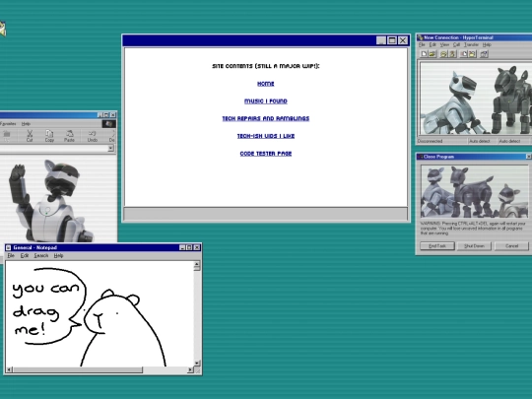This screenshot has width=532, height=399.
Task: Click Notepad vertical scrollbar down arrow
Action: point(197,364)
